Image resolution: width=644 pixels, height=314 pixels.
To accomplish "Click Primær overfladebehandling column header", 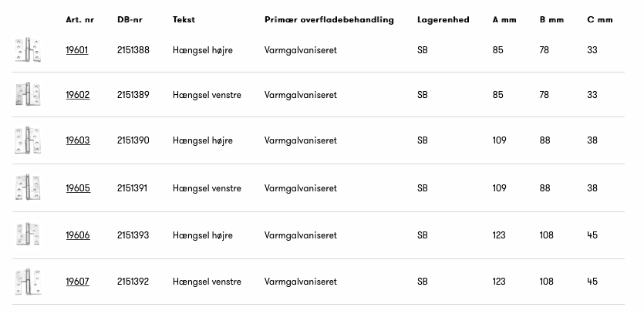I will [x=329, y=19].
